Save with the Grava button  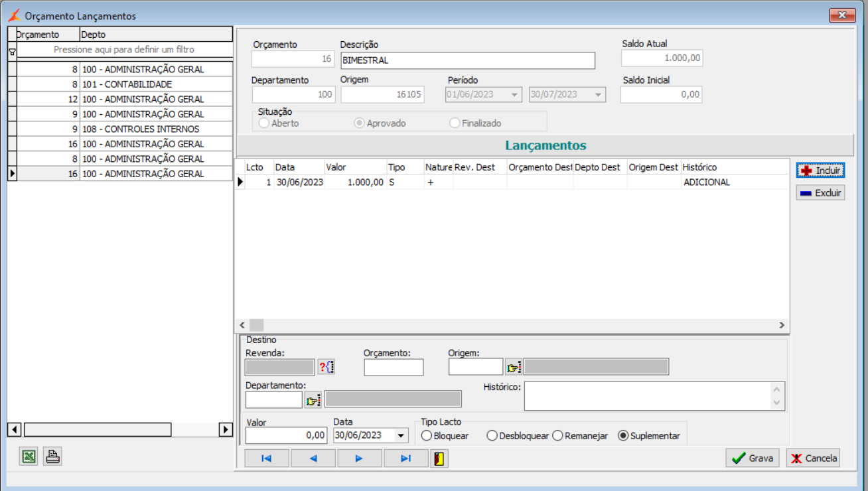pos(753,458)
